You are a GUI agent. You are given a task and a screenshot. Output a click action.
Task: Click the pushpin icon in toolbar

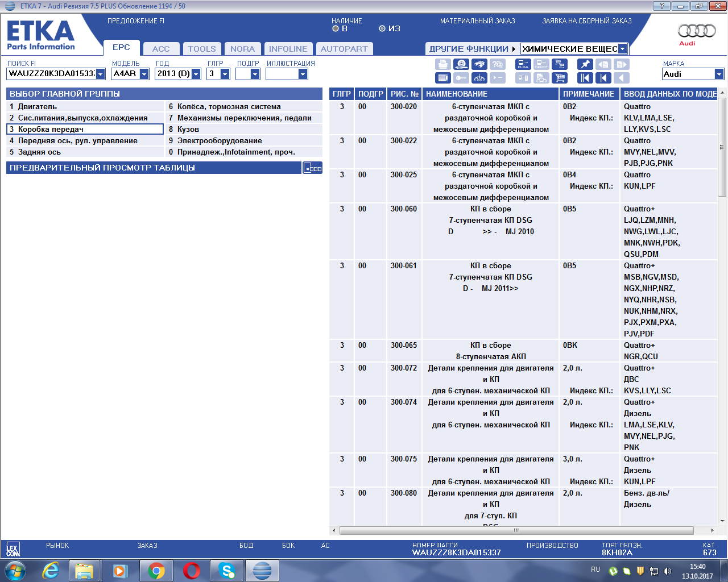point(585,64)
